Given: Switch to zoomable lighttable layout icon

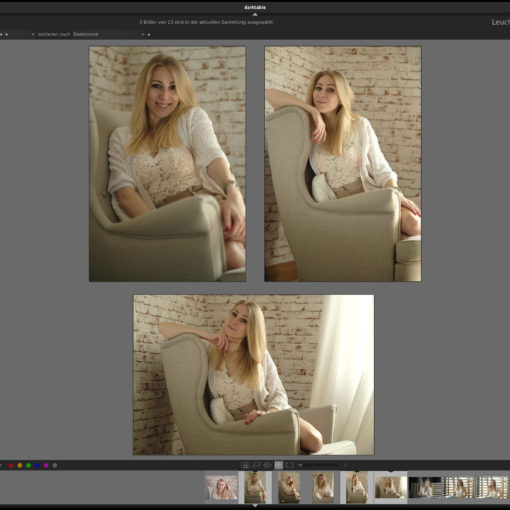Looking at the screenshot, I should click(x=256, y=465).
